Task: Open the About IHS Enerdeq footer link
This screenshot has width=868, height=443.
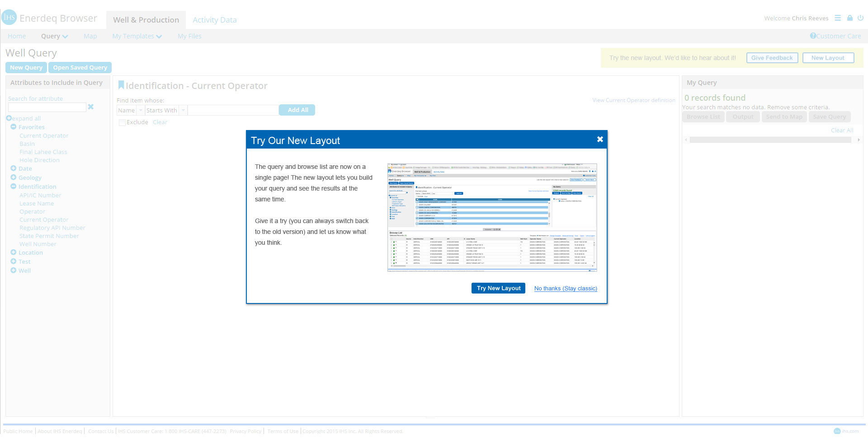Action: [60, 431]
